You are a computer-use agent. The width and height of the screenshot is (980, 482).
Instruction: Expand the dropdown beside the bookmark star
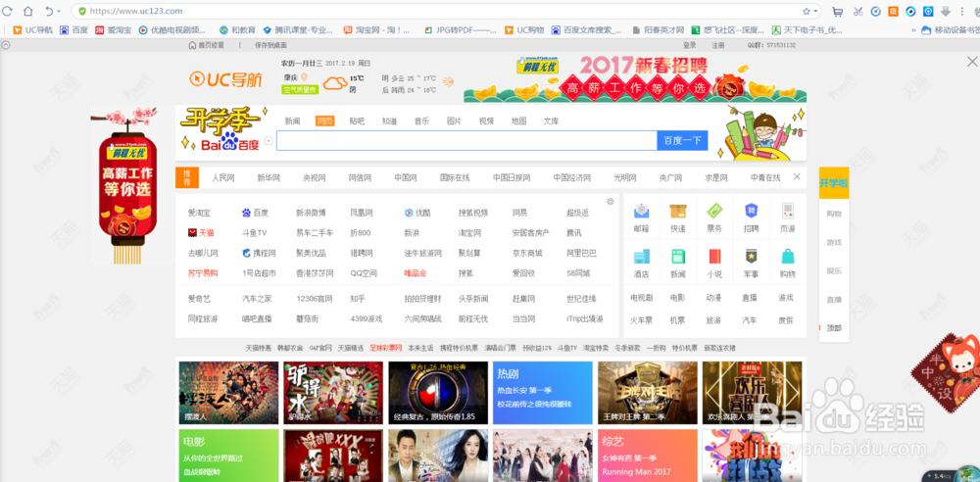[x=815, y=11]
